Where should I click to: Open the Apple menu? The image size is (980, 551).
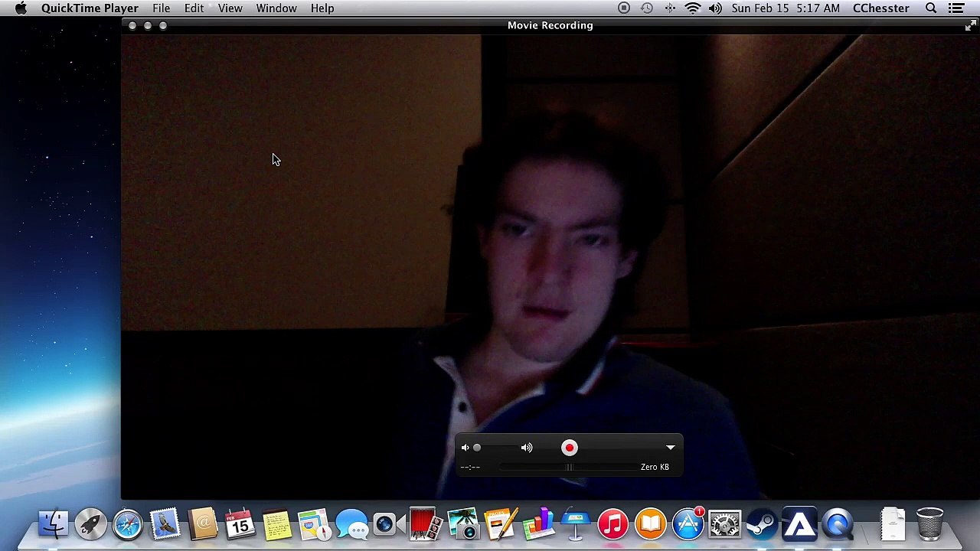21,8
